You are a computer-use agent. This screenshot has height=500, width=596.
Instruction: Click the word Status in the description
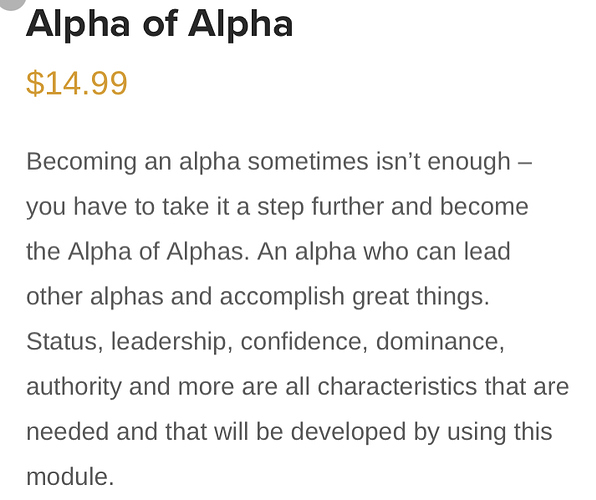(x=62, y=341)
